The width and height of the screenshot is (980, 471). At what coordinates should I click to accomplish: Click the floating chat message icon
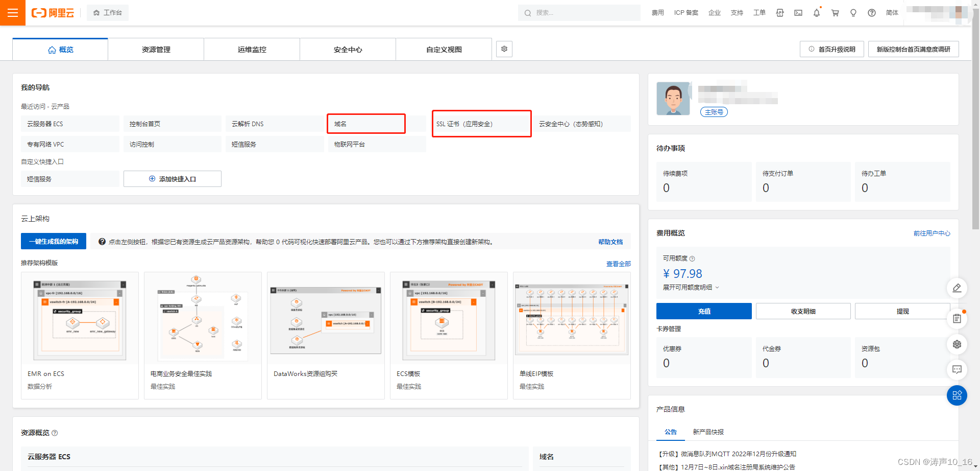[957, 369]
